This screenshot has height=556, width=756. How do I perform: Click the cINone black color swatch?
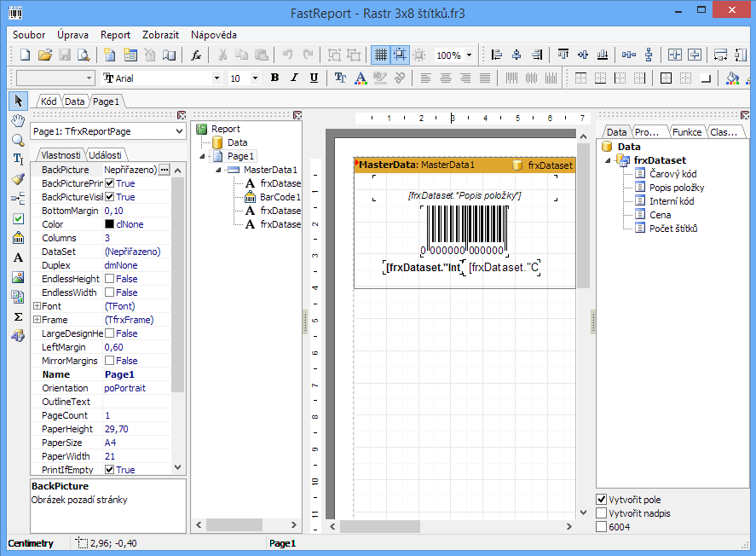(109, 224)
